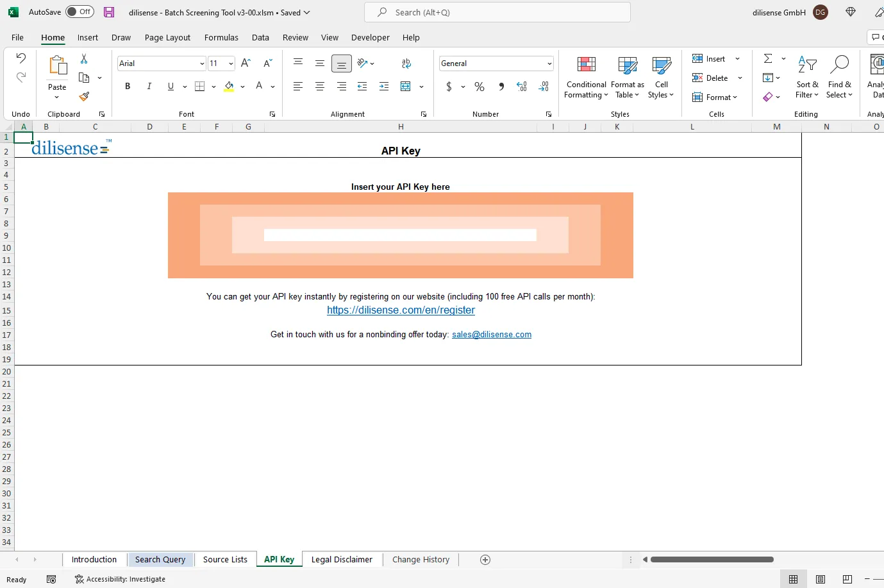This screenshot has height=588, width=884.
Task: Click the Merge & Center icon
Action: [406, 86]
